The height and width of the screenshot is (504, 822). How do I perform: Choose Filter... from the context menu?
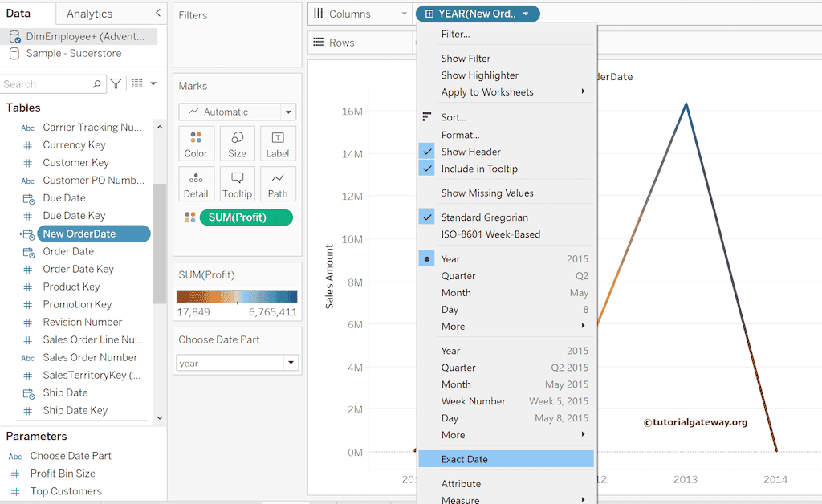[506, 34]
